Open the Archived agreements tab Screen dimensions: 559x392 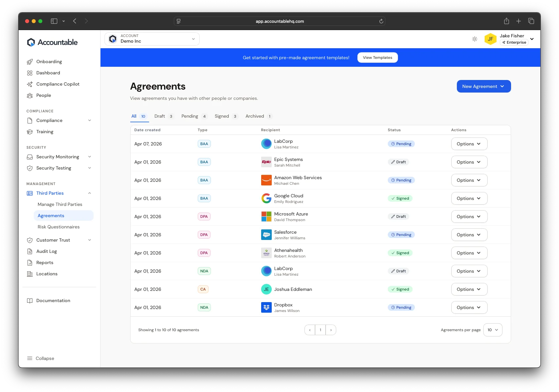[x=255, y=116]
